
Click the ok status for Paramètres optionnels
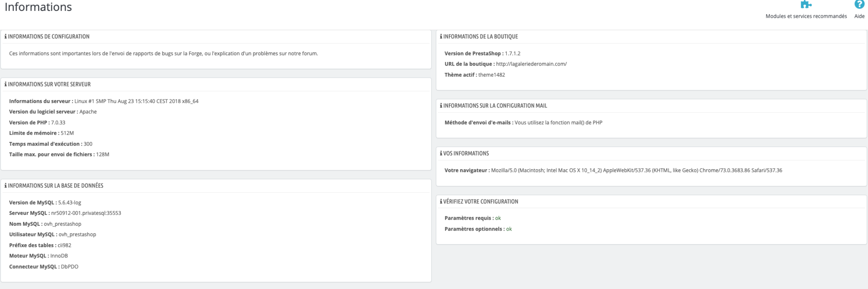pyautogui.click(x=509, y=229)
